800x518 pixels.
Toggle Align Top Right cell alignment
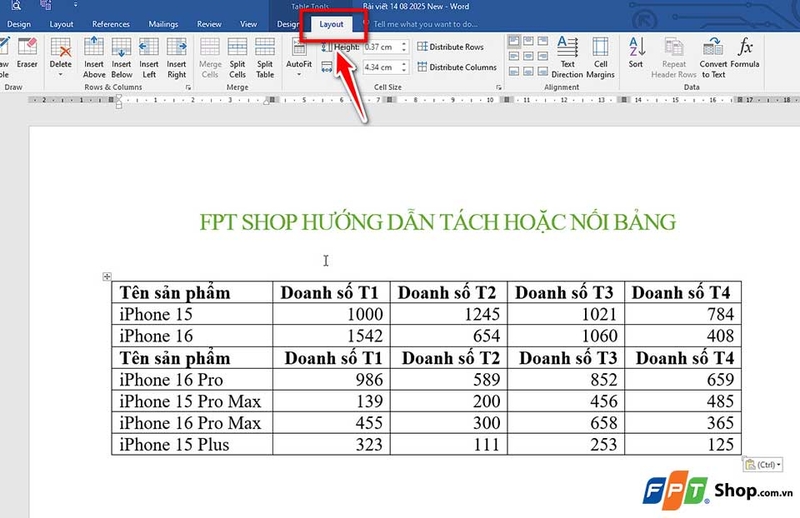tap(543, 41)
